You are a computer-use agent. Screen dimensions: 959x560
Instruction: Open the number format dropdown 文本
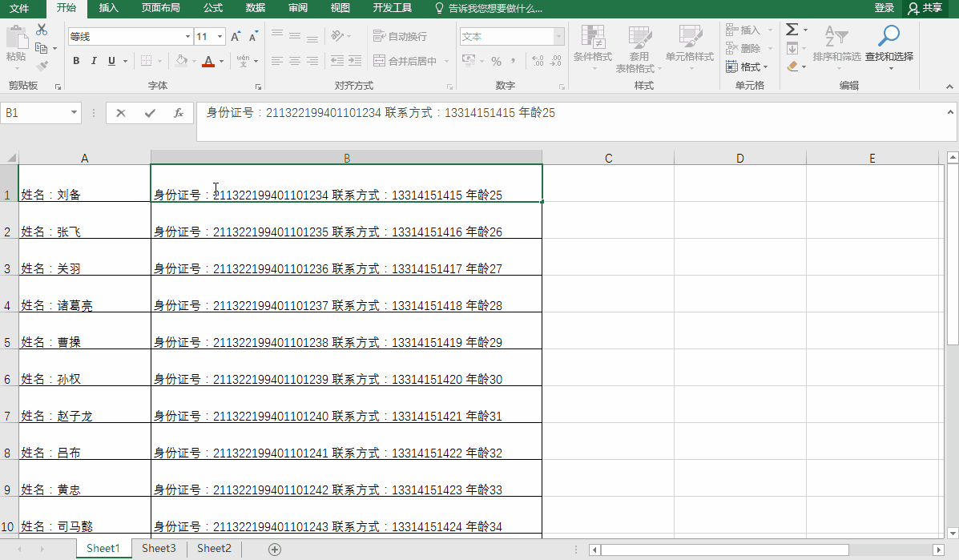[558, 37]
